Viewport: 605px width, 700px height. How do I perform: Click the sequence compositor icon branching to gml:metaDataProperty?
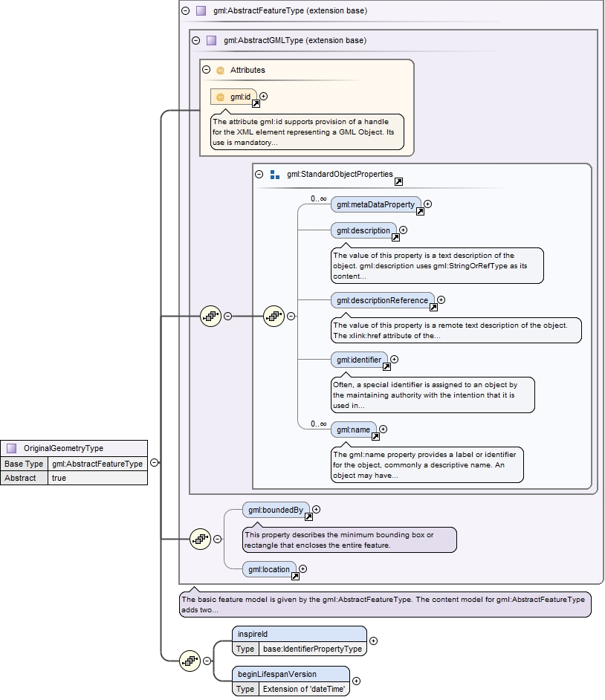[274, 316]
